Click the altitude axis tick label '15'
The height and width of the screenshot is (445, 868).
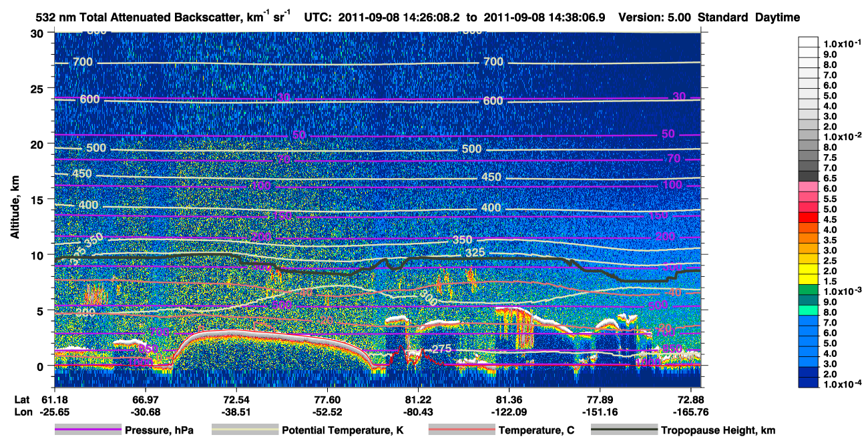[x=39, y=199]
